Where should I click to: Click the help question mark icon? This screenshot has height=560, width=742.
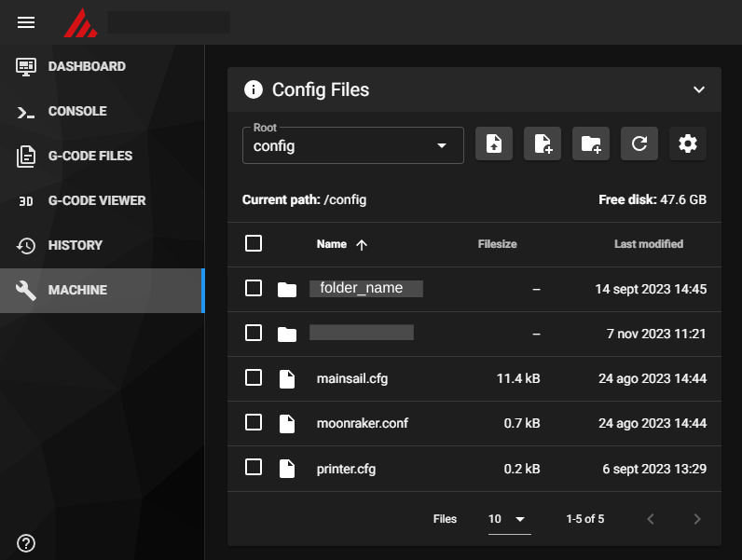(26, 543)
